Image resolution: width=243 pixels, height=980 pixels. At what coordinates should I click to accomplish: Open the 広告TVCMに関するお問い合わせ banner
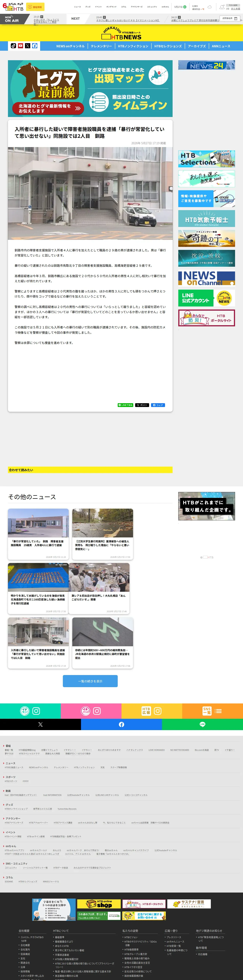click(144, 916)
